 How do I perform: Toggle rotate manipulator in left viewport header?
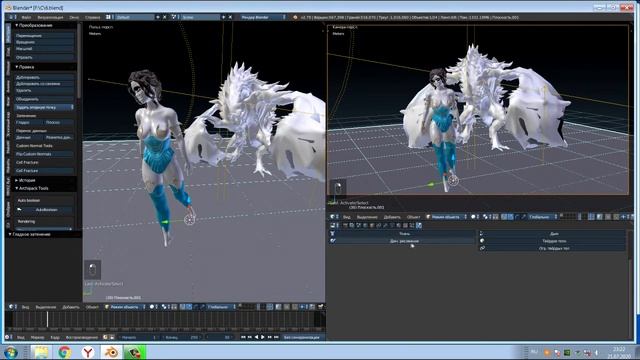[x=196, y=307]
